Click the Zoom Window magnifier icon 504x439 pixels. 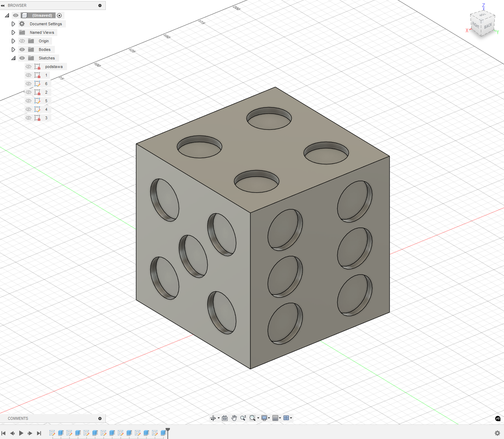(x=252, y=418)
